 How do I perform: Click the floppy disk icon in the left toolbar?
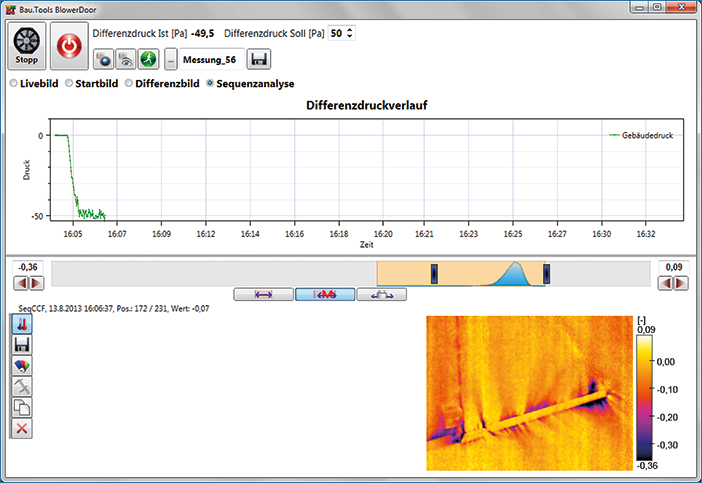click(21, 345)
